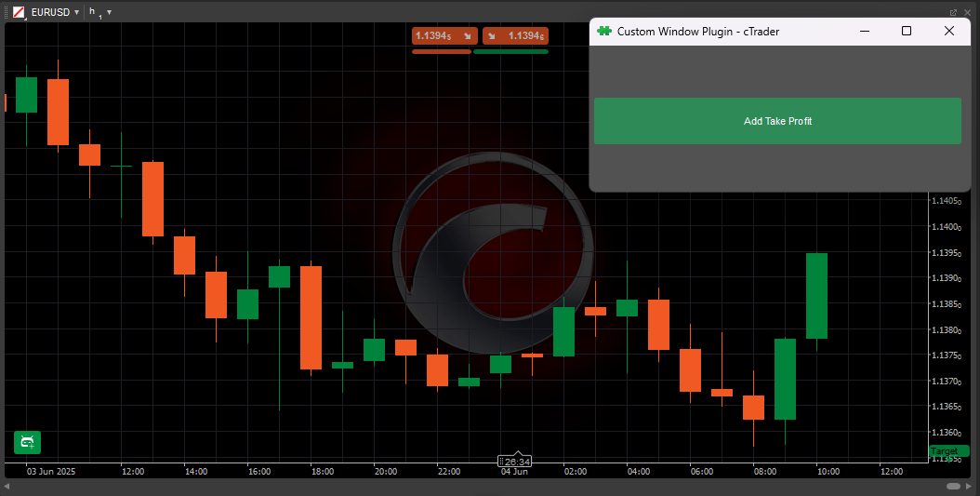Open the green cBot icon on chart

[28, 442]
